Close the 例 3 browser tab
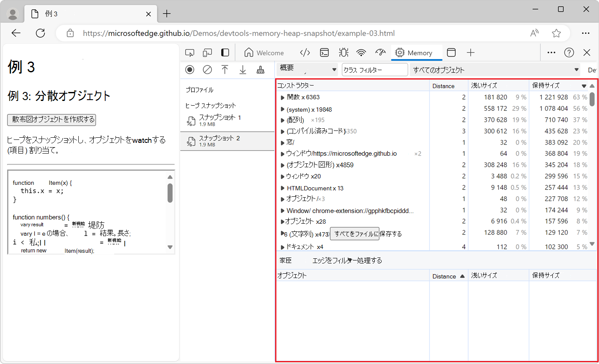Screen dimensions: 599x364 click(x=148, y=14)
